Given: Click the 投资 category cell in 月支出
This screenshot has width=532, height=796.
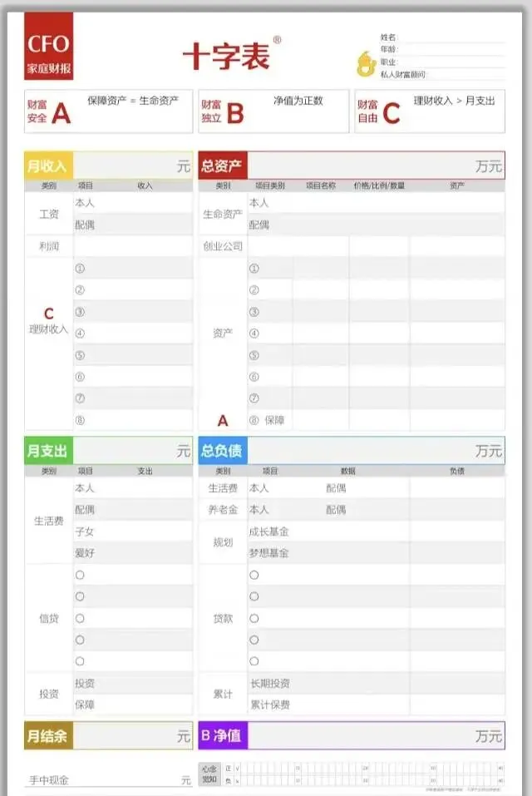Looking at the screenshot, I should 49,694.
